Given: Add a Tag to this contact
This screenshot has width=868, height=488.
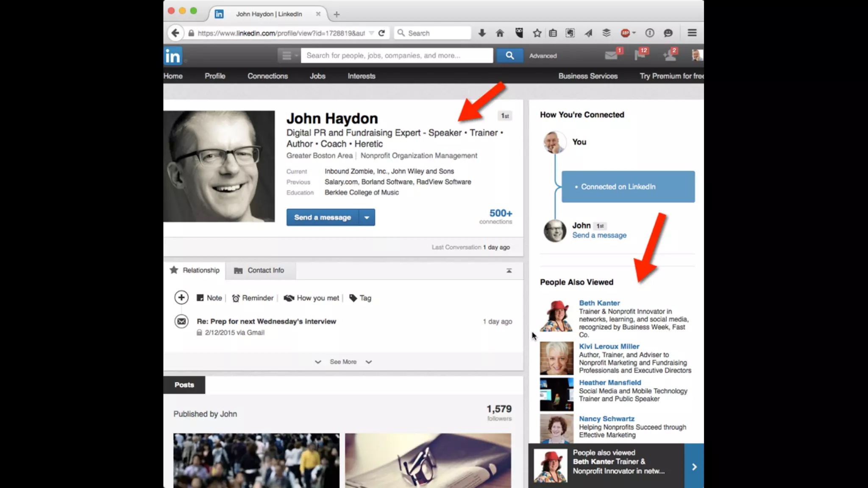Looking at the screenshot, I should (360, 298).
